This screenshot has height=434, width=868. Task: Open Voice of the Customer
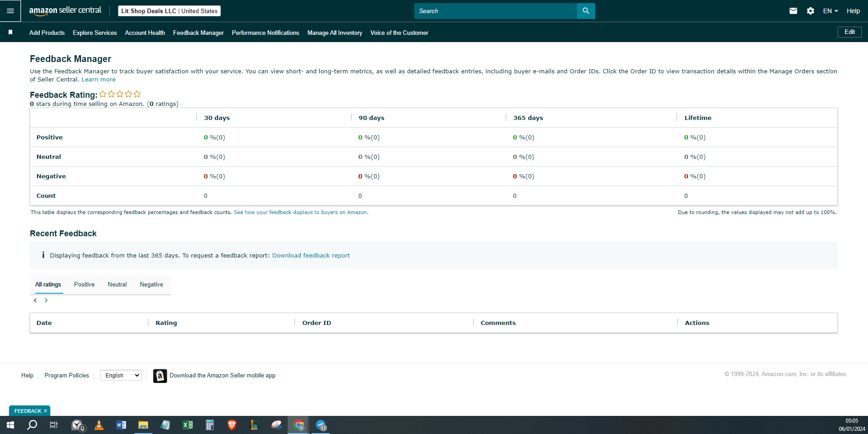tap(399, 33)
